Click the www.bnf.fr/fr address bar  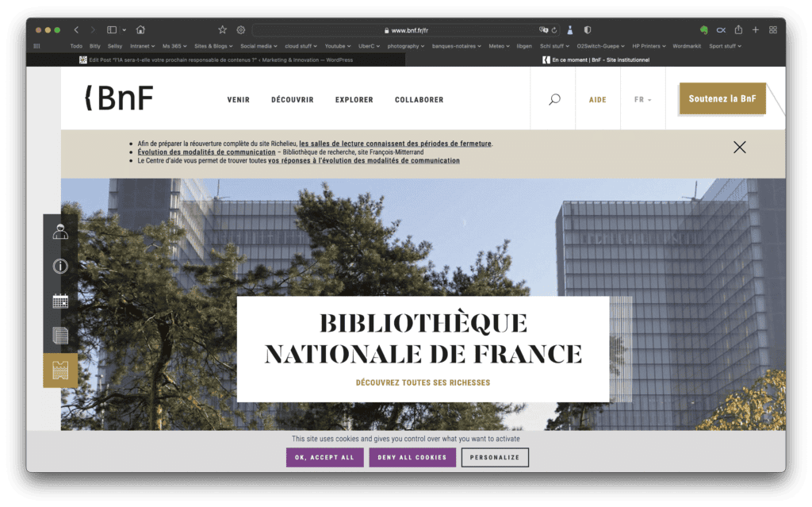(407, 30)
